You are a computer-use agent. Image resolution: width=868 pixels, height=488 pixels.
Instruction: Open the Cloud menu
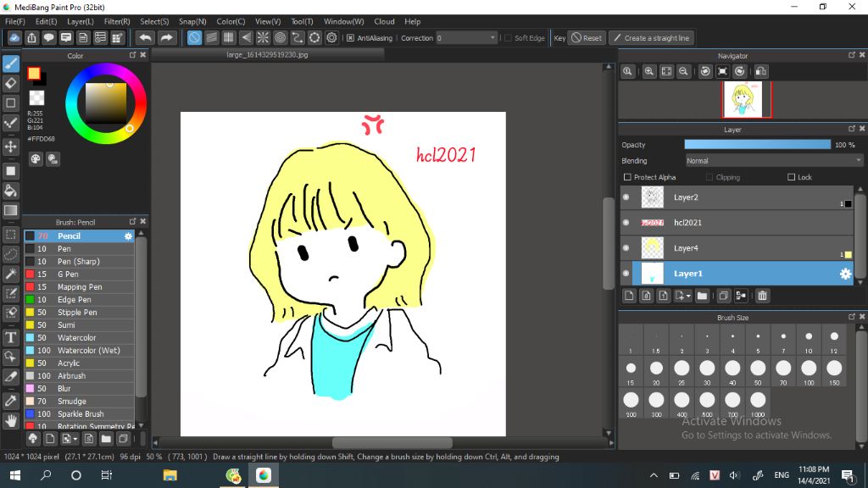[x=384, y=21]
